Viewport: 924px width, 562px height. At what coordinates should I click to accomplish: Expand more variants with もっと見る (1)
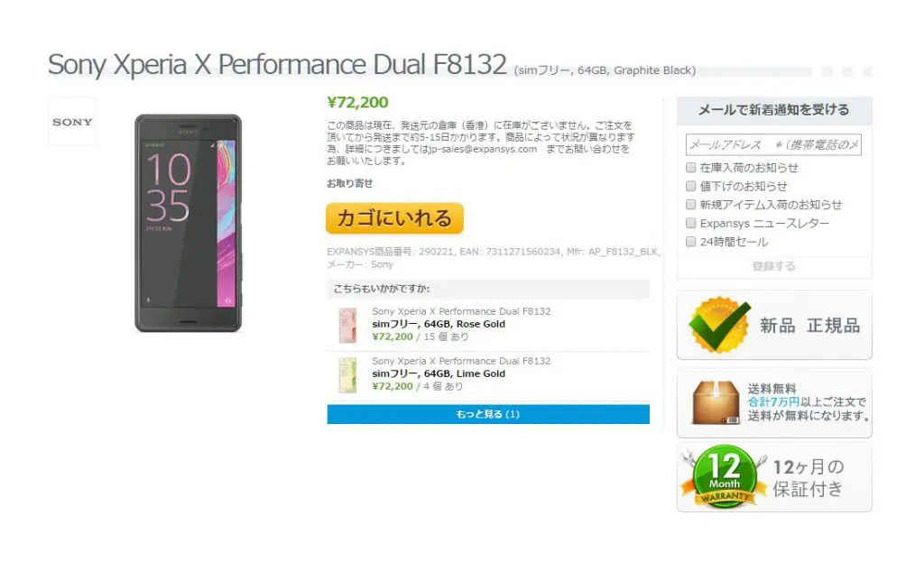[x=488, y=414]
